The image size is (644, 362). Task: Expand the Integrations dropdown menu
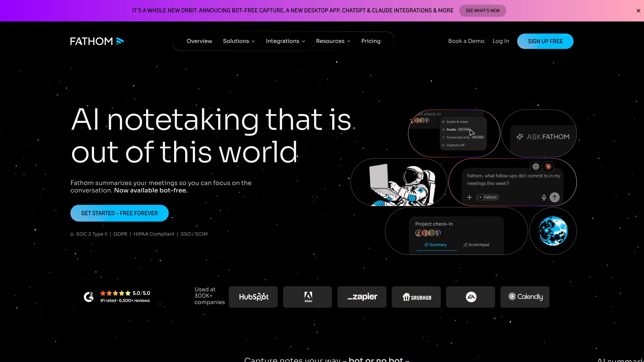pyautogui.click(x=285, y=41)
